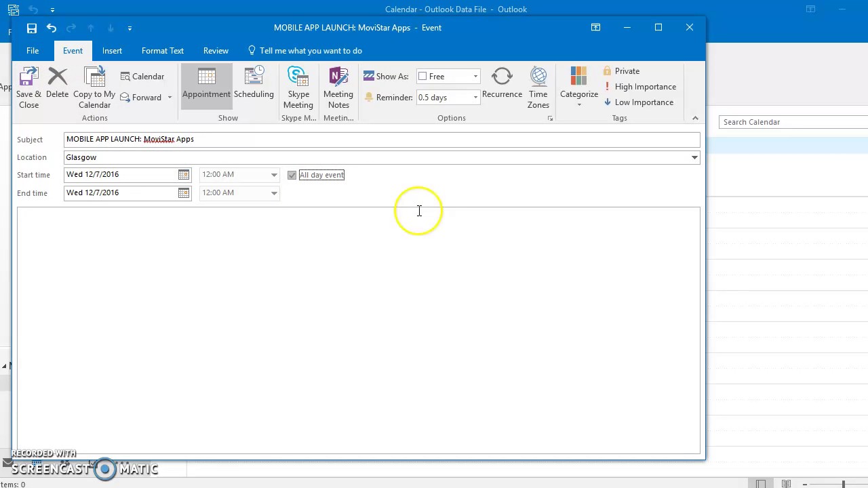The image size is (868, 488).
Task: Open the Categorize menu
Action: (579, 88)
